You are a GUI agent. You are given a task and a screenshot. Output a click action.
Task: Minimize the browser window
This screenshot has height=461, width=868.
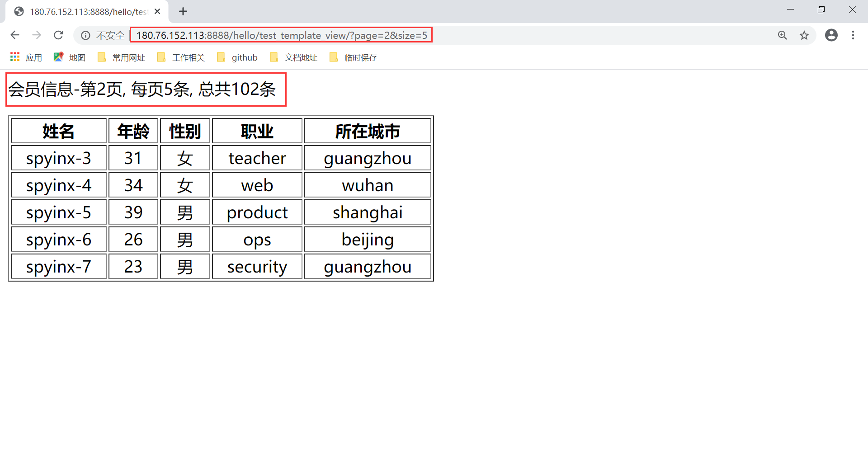790,10
